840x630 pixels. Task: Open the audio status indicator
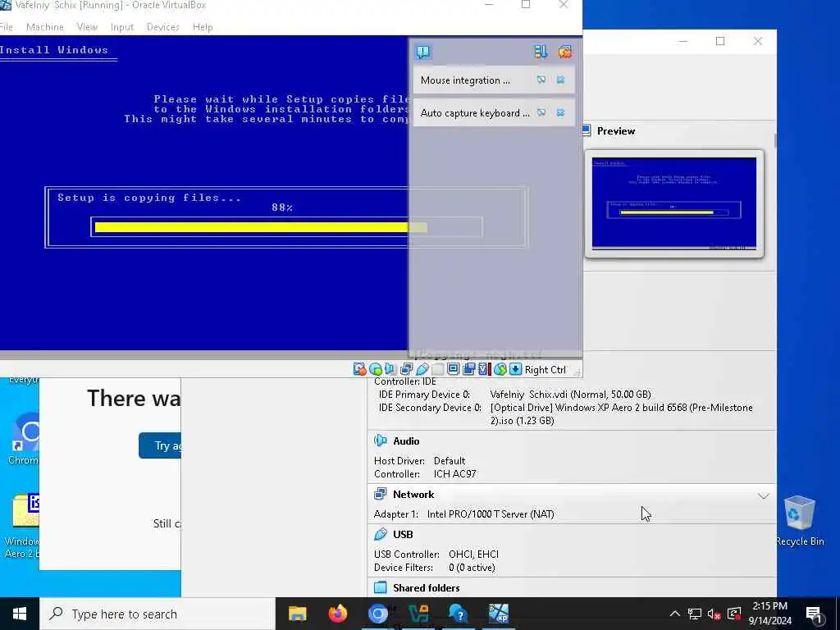[390, 369]
